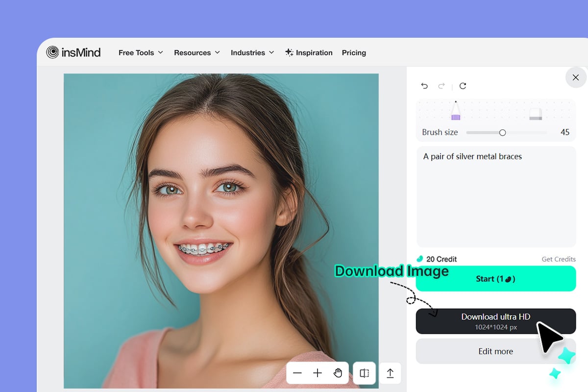Click the brush size value 45

[565, 132]
